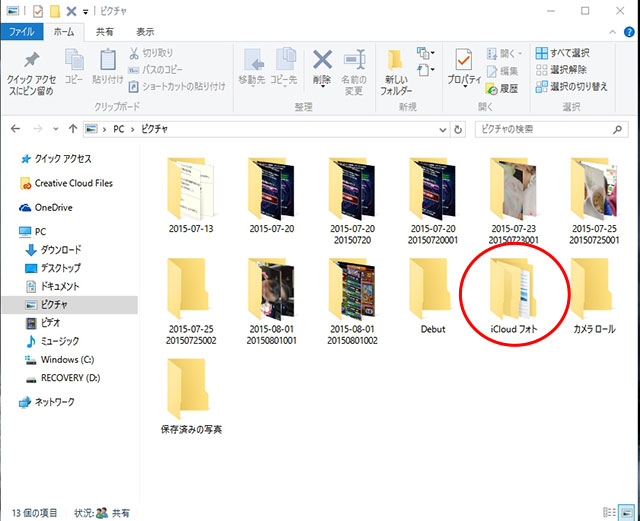Viewport: 640px width, 521px height.
Task: Open the address bar history dropdown
Action: tap(442, 130)
